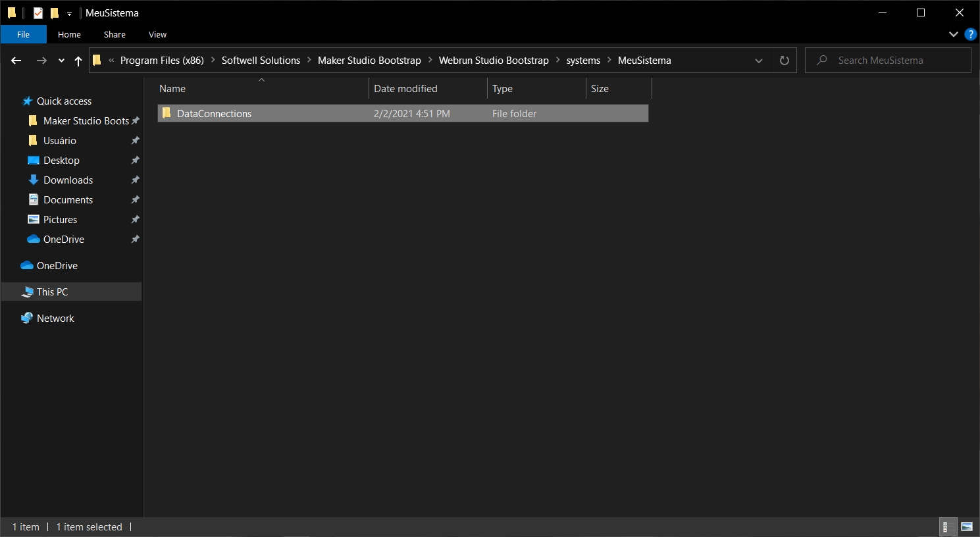Switch to large thumbnails view icon
Image resolution: width=980 pixels, height=537 pixels.
coord(966,526)
